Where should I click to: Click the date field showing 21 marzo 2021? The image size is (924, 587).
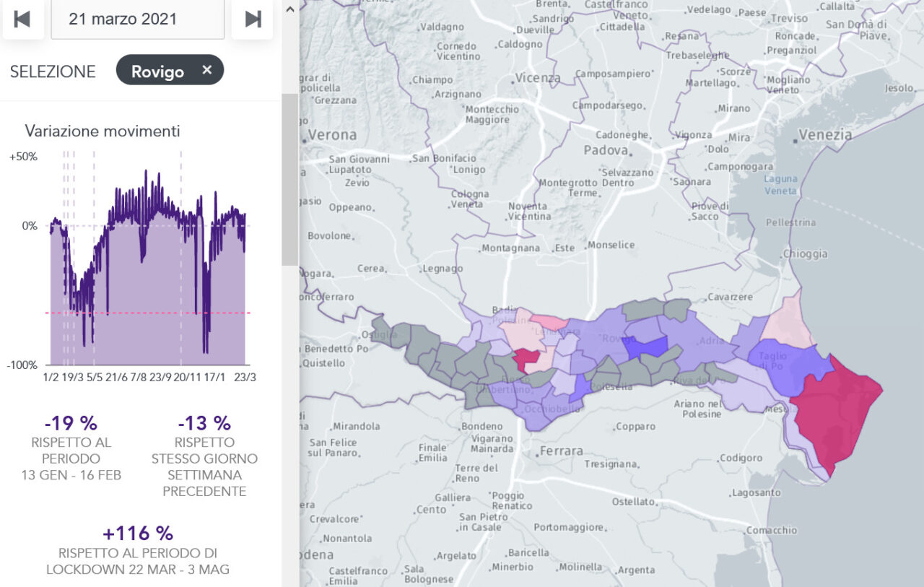137,19
